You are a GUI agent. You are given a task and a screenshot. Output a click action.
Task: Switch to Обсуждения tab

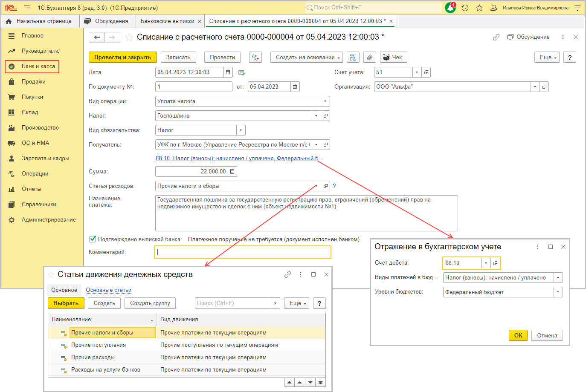pos(107,21)
